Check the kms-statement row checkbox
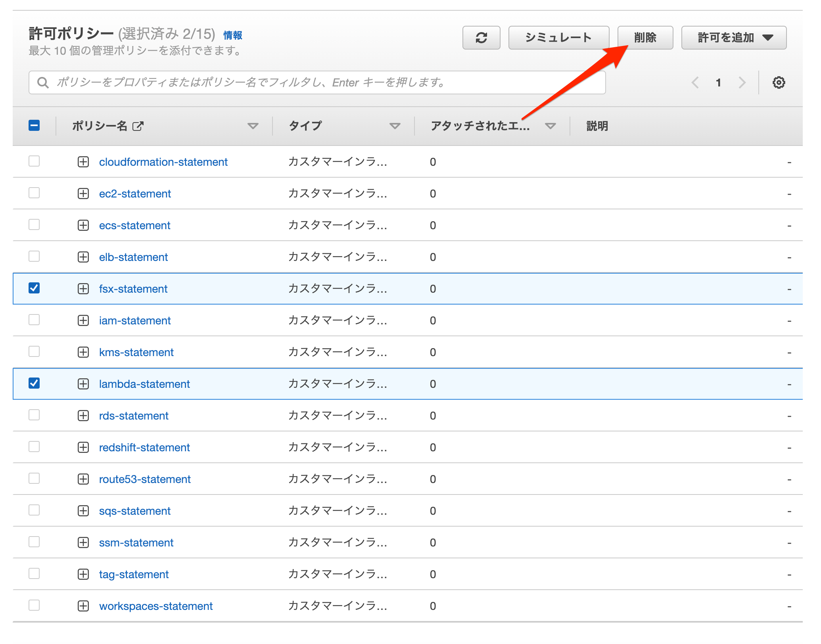 point(34,351)
